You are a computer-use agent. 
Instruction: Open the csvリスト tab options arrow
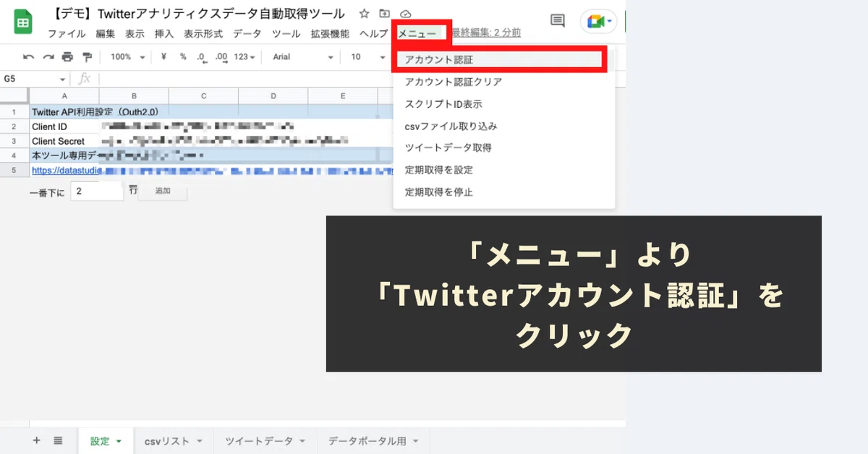[x=199, y=441]
